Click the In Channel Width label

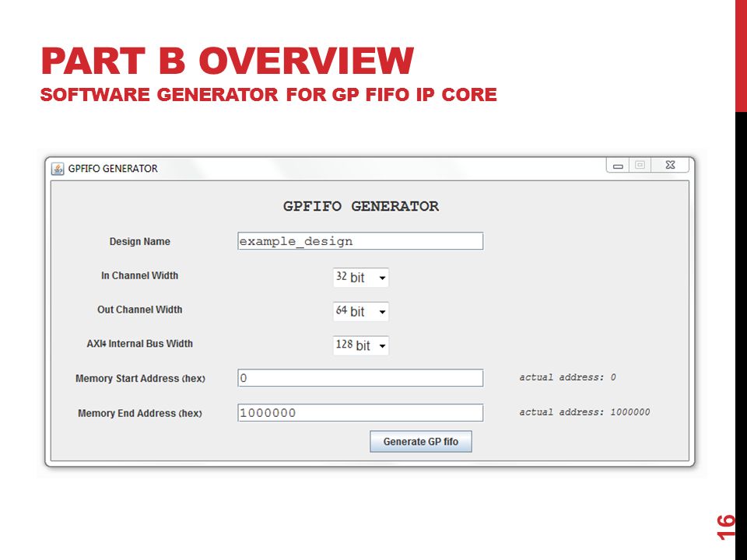click(x=139, y=275)
